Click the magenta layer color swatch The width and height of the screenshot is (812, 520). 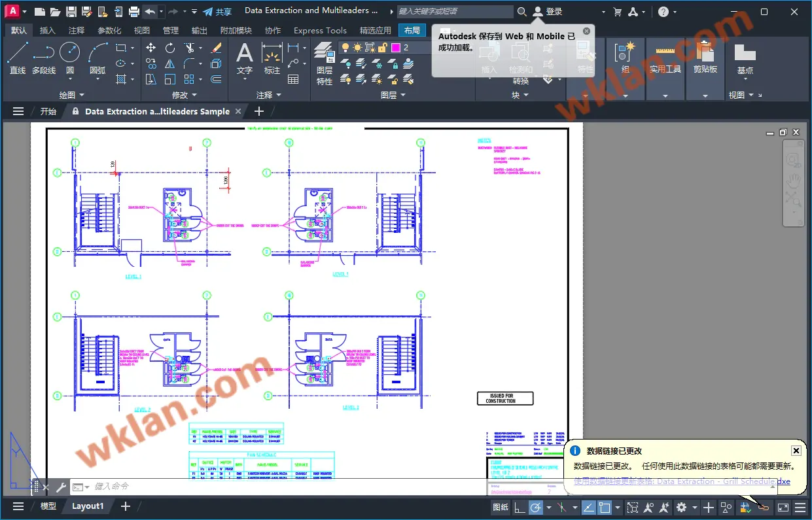coord(396,48)
